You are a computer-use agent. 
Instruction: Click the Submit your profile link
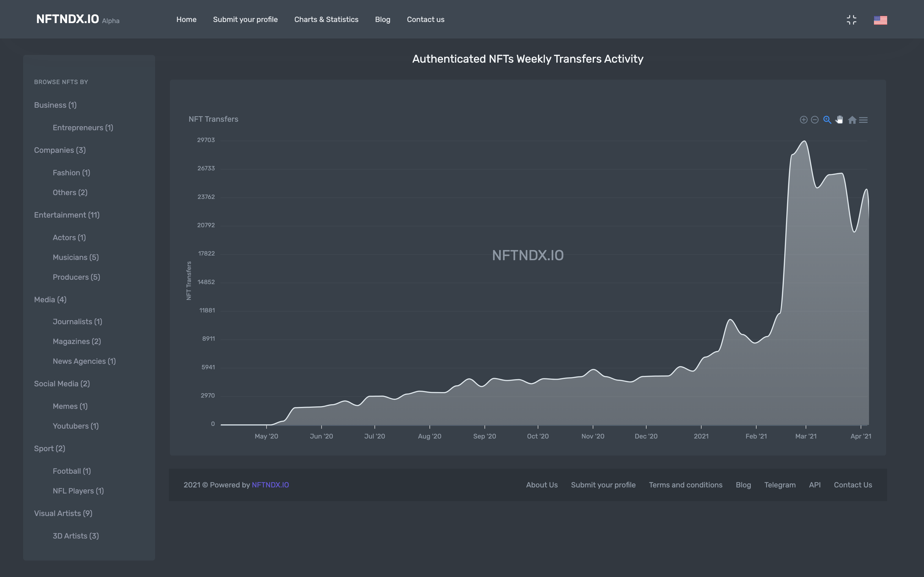245,20
